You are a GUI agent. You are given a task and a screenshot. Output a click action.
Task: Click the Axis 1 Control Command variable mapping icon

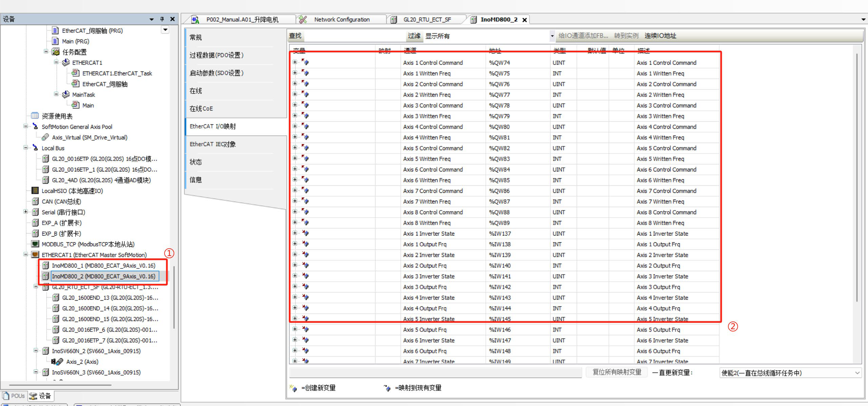[x=305, y=62]
